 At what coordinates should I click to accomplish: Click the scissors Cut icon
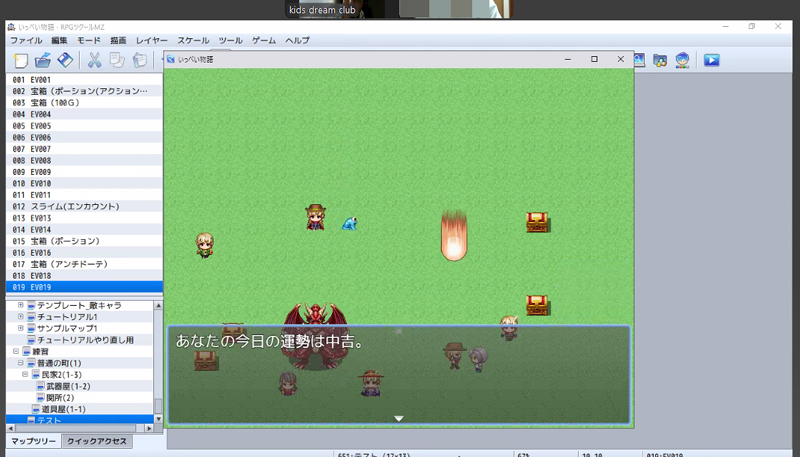click(x=94, y=60)
